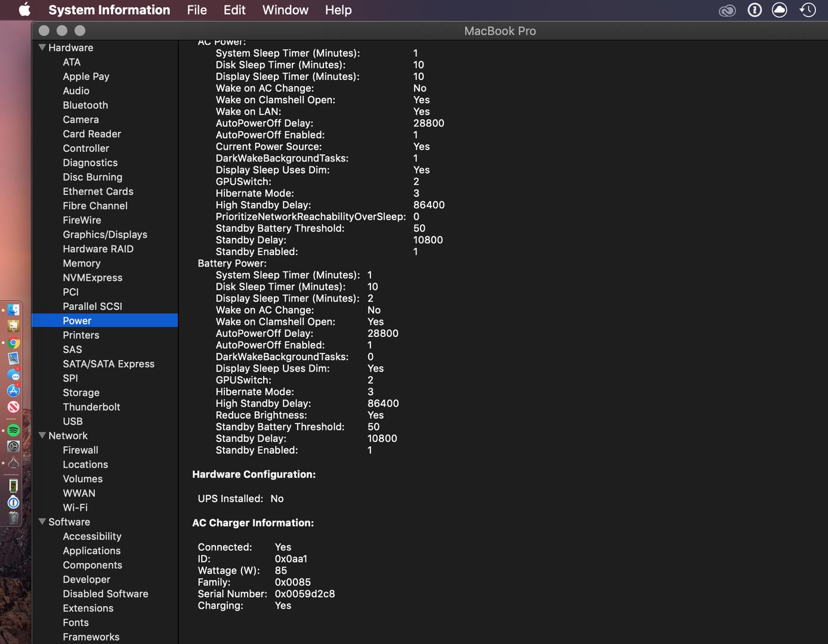828x644 pixels.
Task: Collapse the Software section triangle
Action: coord(42,521)
